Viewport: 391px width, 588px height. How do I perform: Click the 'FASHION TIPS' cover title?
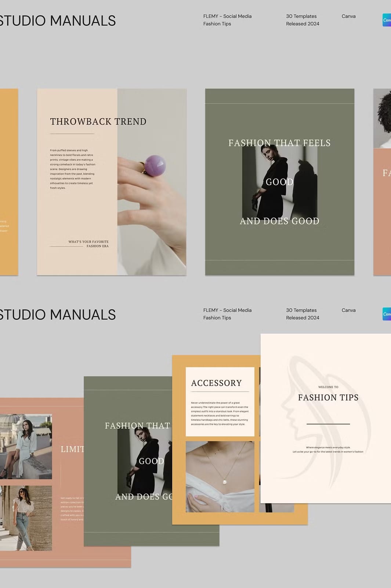(328, 398)
